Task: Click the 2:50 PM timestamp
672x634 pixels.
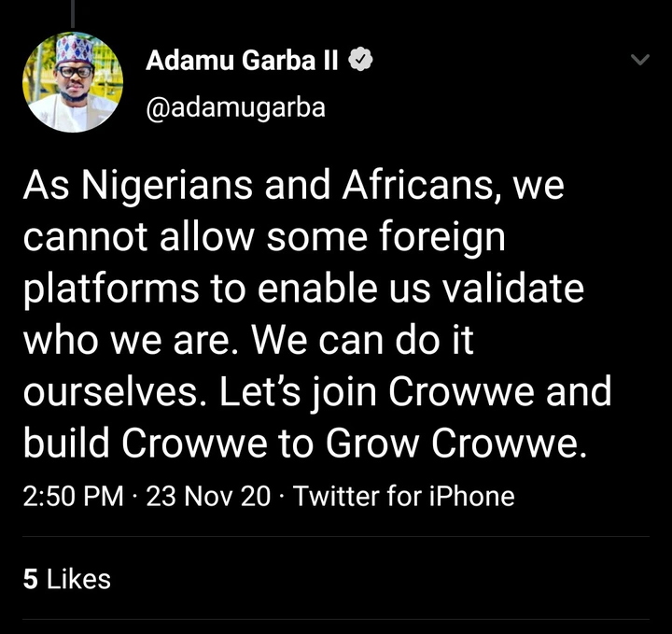Action: 73,496
